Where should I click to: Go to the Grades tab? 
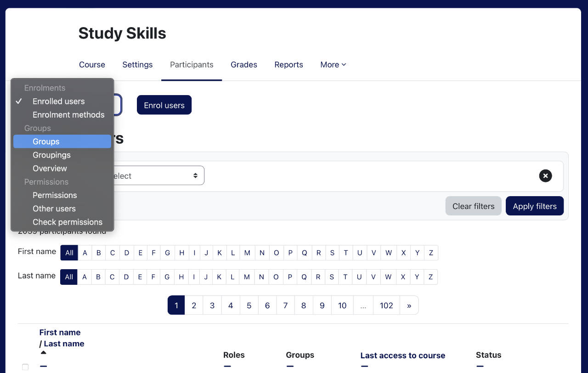(x=244, y=65)
